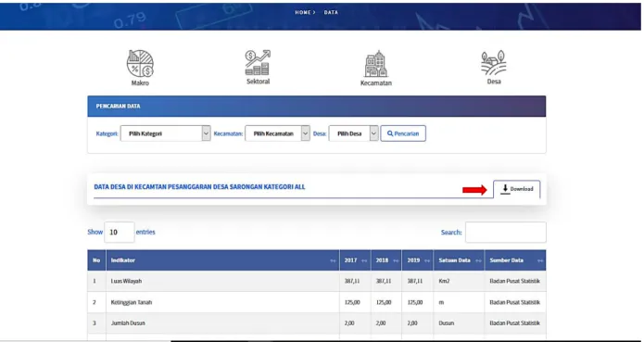Click the data title heading text

(x=199, y=187)
